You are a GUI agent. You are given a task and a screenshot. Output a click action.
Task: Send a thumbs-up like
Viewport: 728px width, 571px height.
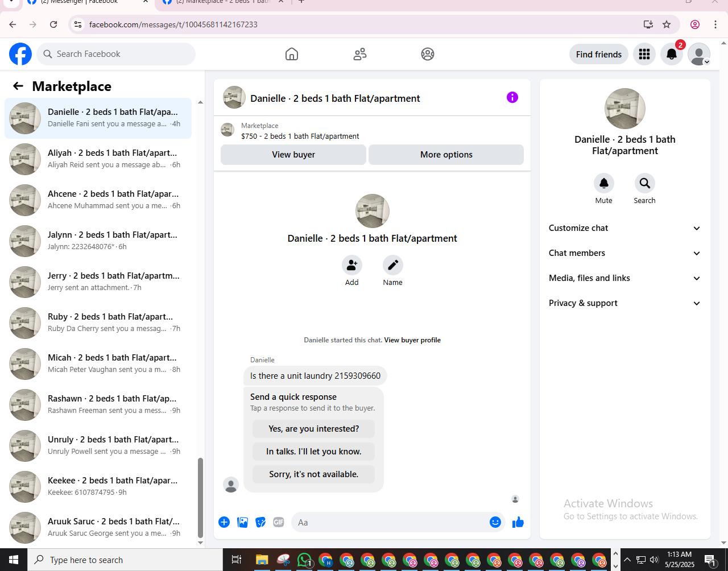[x=518, y=522]
